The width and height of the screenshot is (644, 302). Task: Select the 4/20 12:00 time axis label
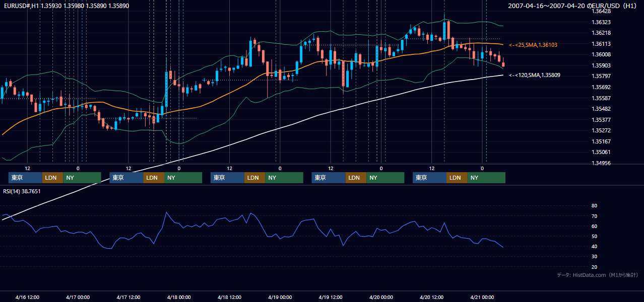pos(432,297)
